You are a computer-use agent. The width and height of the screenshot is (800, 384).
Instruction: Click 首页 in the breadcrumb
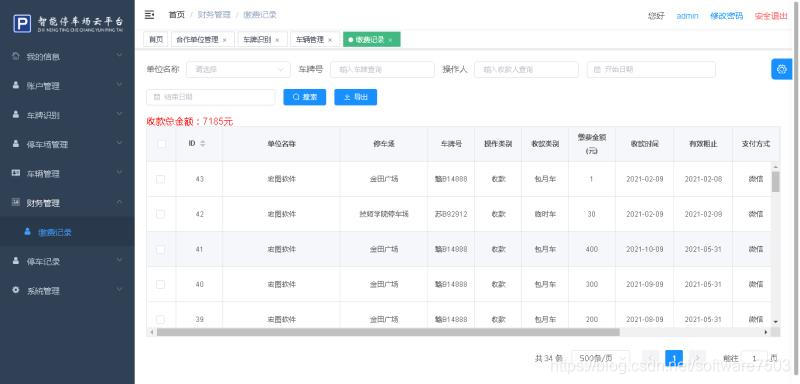177,15
